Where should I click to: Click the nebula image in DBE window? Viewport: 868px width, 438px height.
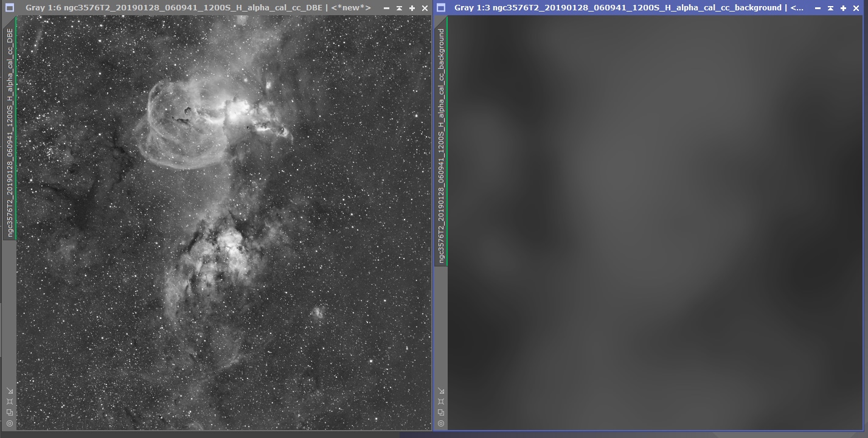point(224,223)
